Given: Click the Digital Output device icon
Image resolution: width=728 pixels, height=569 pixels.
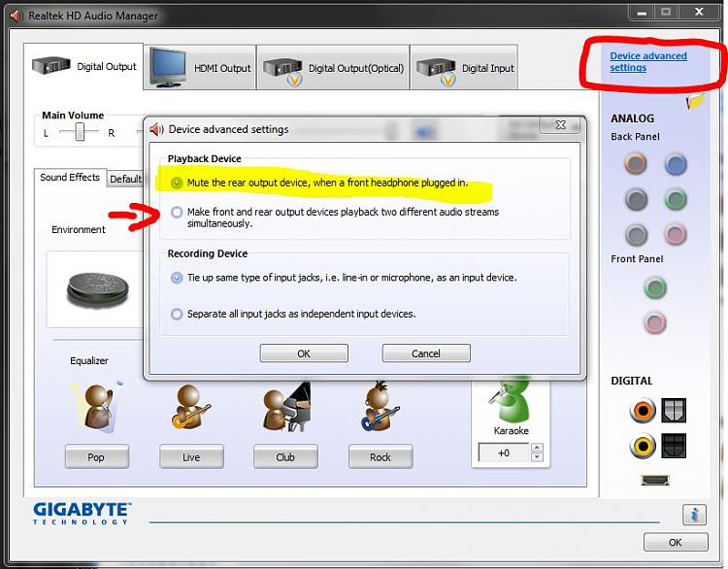Looking at the screenshot, I should 51,66.
